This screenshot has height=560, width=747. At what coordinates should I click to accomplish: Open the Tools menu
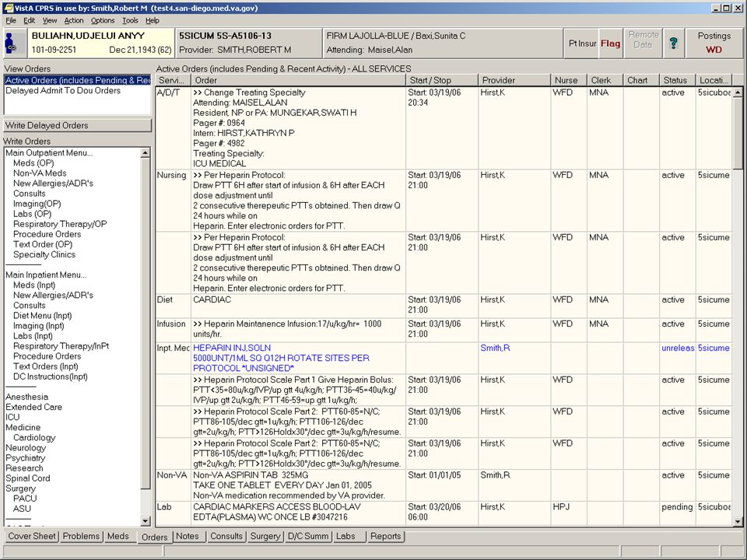(130, 20)
